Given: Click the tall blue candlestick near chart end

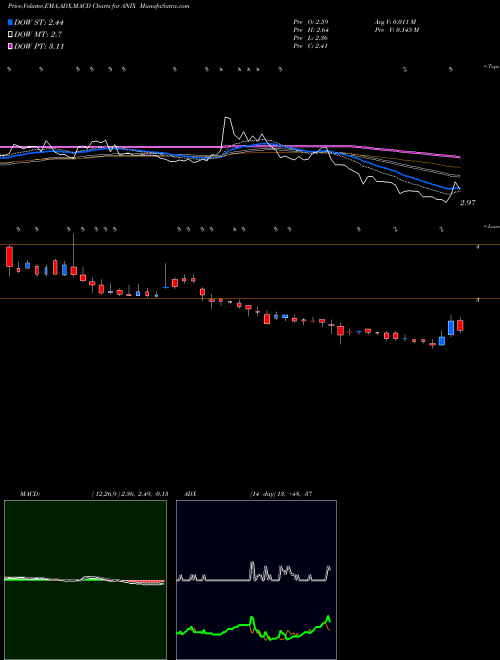Looking at the screenshot, I should point(451,327).
